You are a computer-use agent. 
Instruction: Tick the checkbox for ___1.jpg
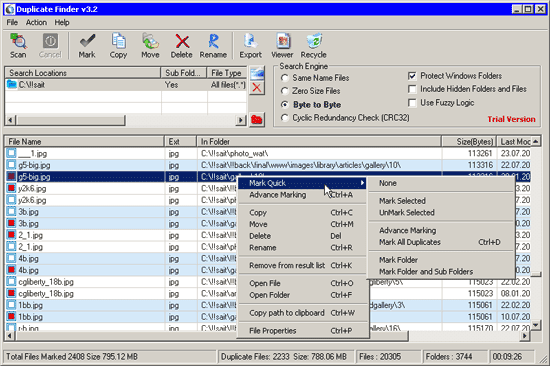coord(12,153)
